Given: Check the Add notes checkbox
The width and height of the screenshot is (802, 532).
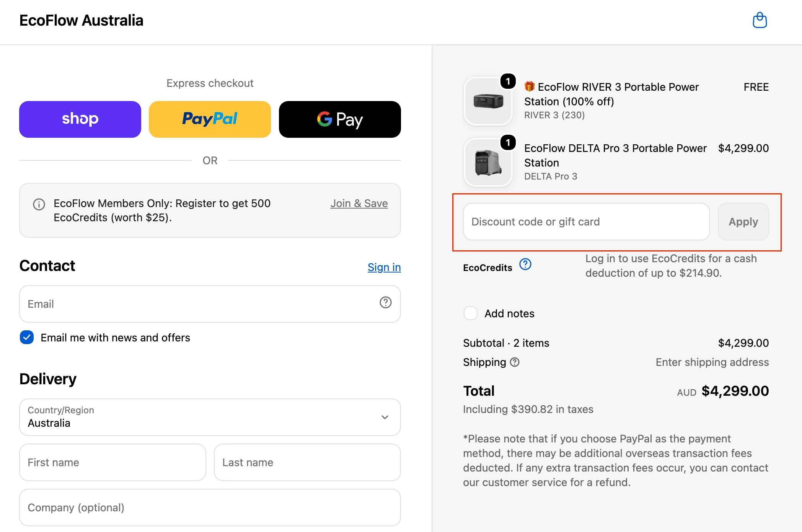Looking at the screenshot, I should 470,313.
